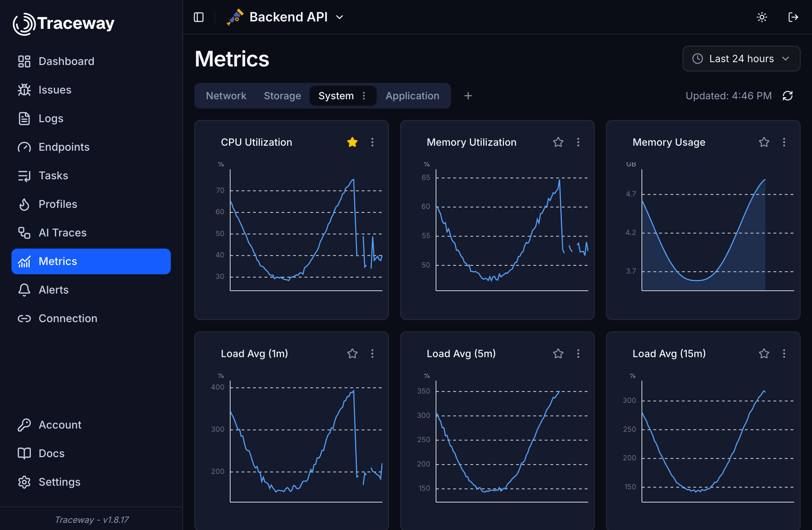The width and height of the screenshot is (812, 530).
Task: Expand the Backend API project selector
Action: 286,17
